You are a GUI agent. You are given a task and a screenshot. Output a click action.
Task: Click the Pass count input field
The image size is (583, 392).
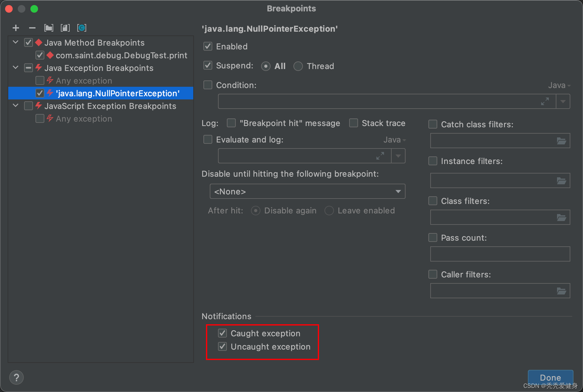[x=500, y=254]
